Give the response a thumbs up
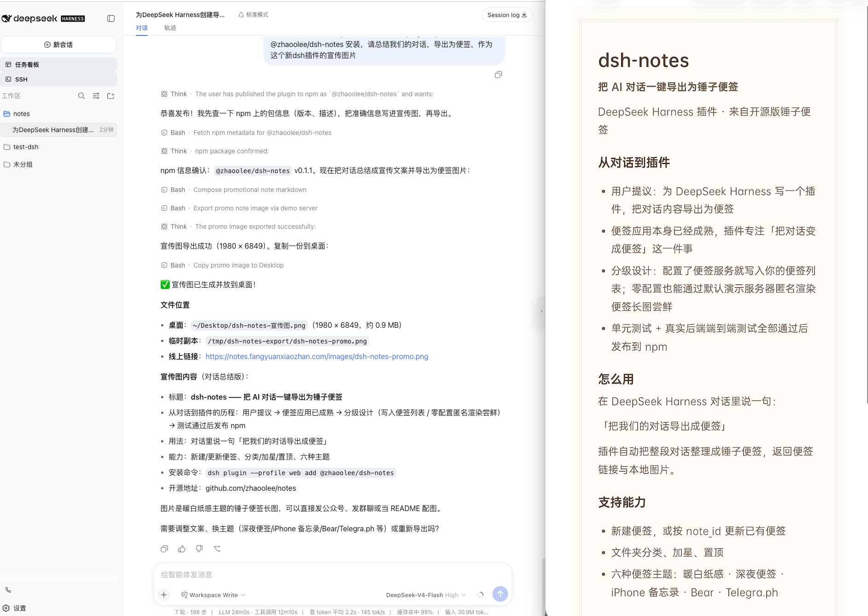This screenshot has height=616, width=868. click(182, 549)
